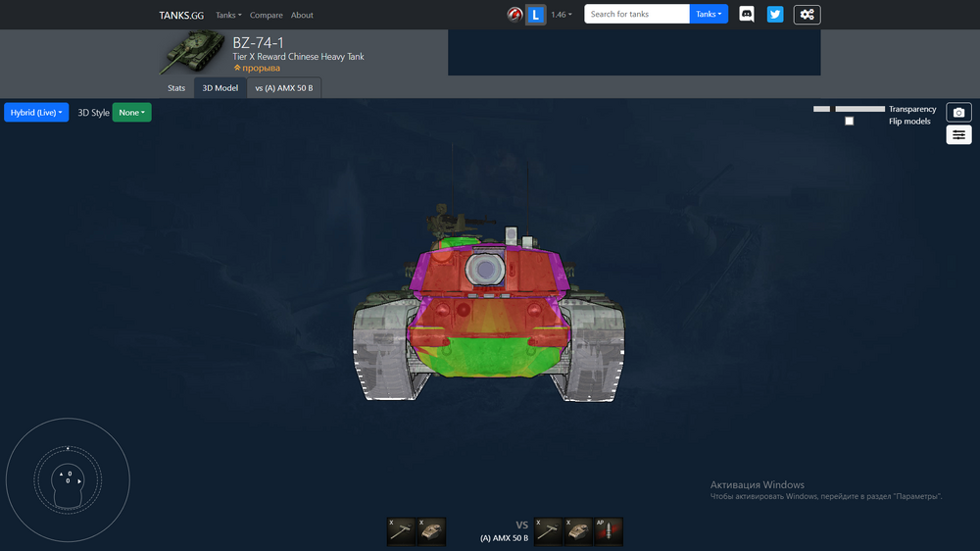
Task: Switch to the Stats tab
Action: [176, 88]
